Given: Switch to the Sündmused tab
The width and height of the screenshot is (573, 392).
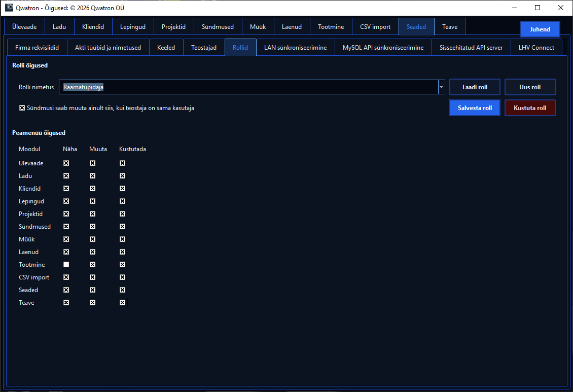Looking at the screenshot, I should (x=218, y=27).
